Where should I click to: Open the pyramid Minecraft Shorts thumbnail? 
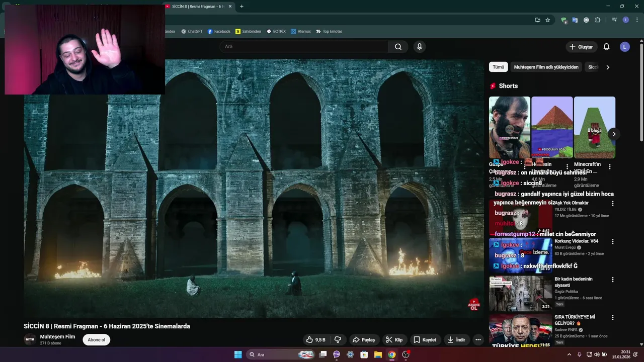coord(552,127)
